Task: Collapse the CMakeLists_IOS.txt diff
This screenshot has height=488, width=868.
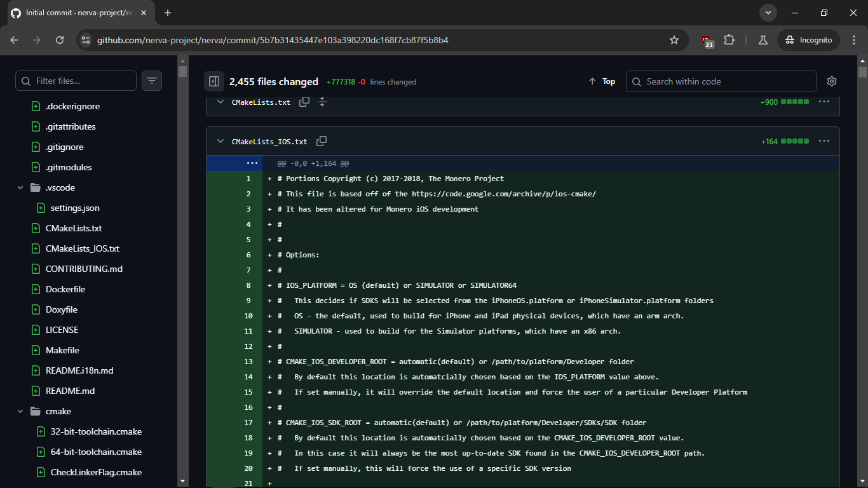Action: [220, 141]
